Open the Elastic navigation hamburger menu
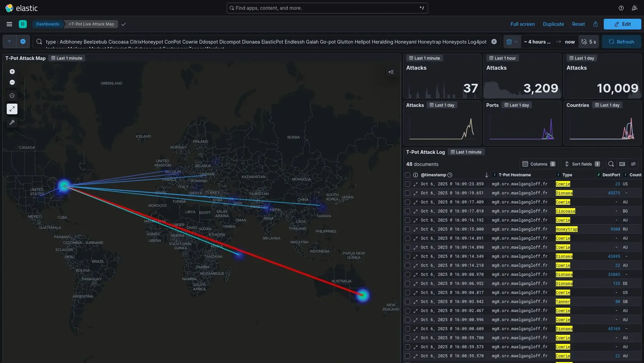This screenshot has height=363, width=644. pyautogui.click(x=9, y=24)
